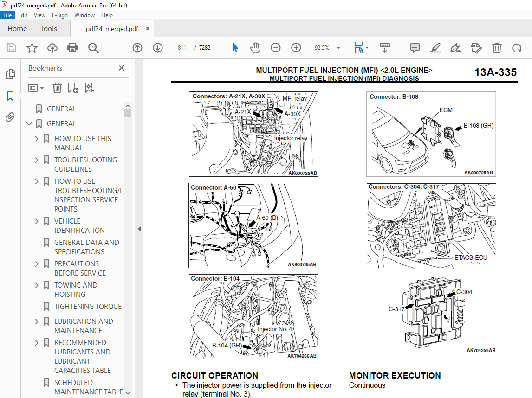The height and width of the screenshot is (398, 532).
Task: Expand PRECAUTIONS BEFORE SERVICE bookmark
Action: tap(37, 264)
